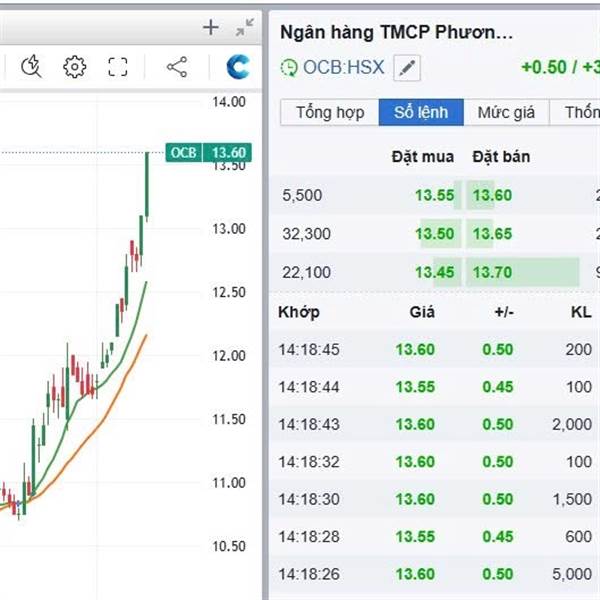Screen dimensions: 600x600
Task: Select the trade row at 14:18:32
Action: pyautogui.click(x=434, y=462)
